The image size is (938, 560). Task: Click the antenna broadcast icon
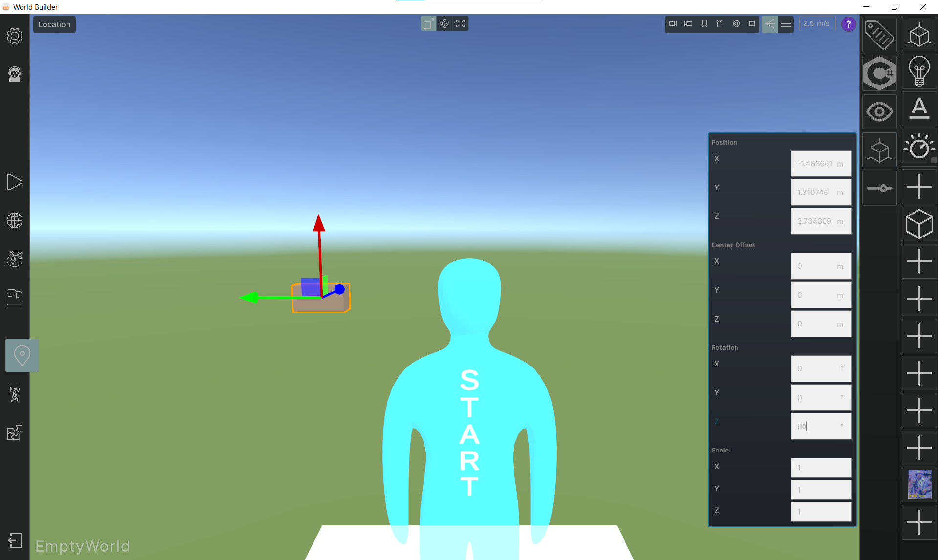click(15, 394)
